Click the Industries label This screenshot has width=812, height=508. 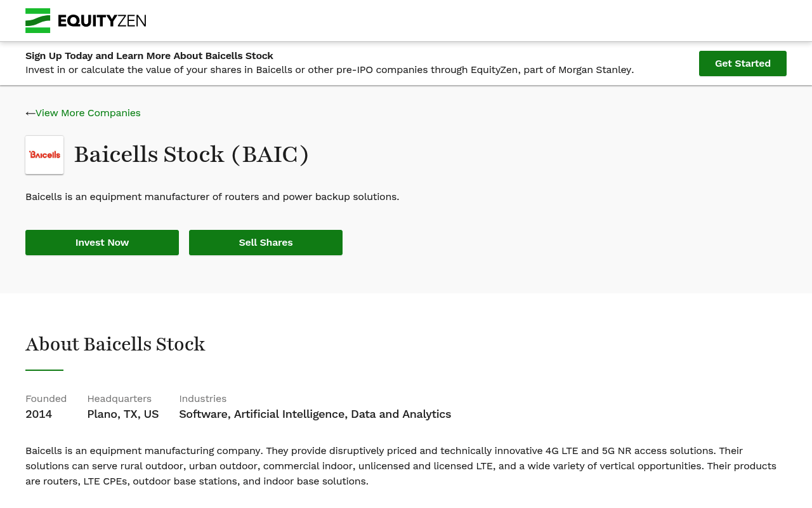click(x=203, y=399)
